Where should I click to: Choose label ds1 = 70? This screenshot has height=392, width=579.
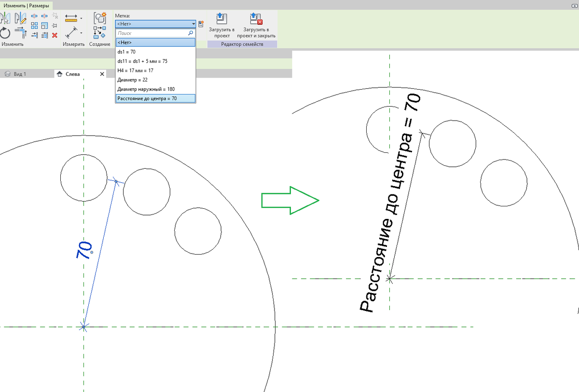(155, 52)
